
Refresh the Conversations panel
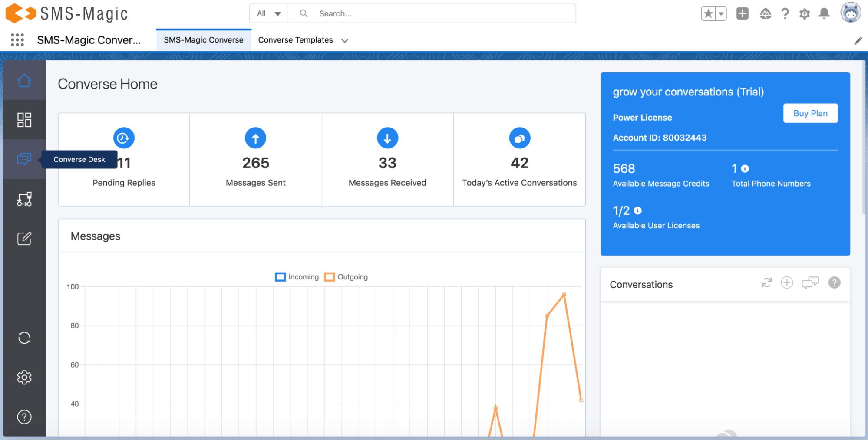767,283
